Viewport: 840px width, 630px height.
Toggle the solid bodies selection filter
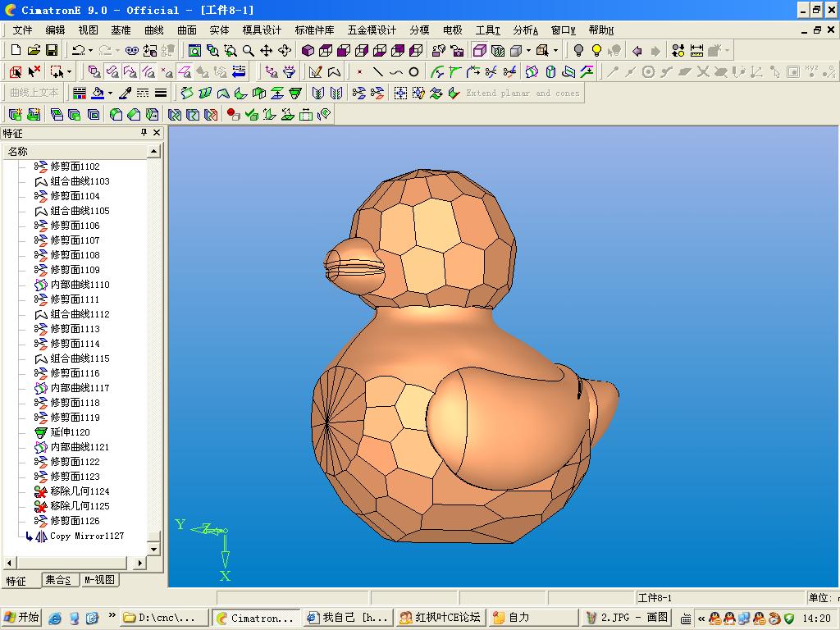(x=94, y=72)
